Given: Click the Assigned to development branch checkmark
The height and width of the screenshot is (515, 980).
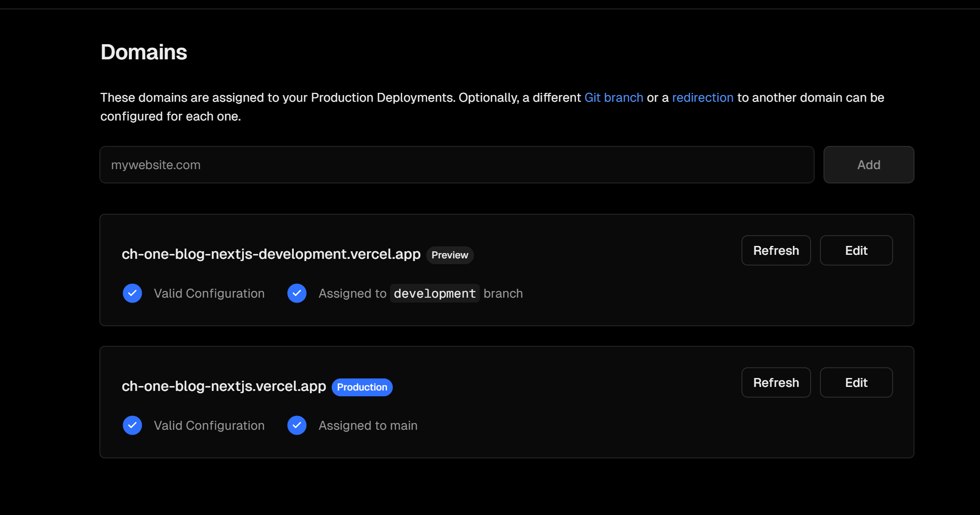Looking at the screenshot, I should point(297,293).
